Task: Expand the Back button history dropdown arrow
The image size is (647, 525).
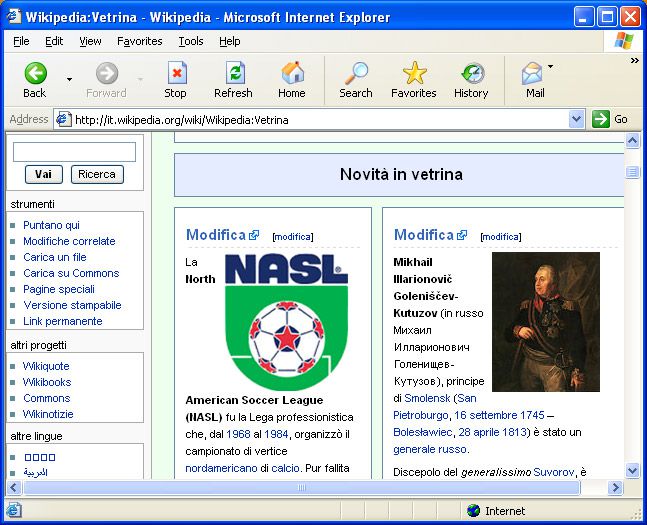Action: coord(69,79)
